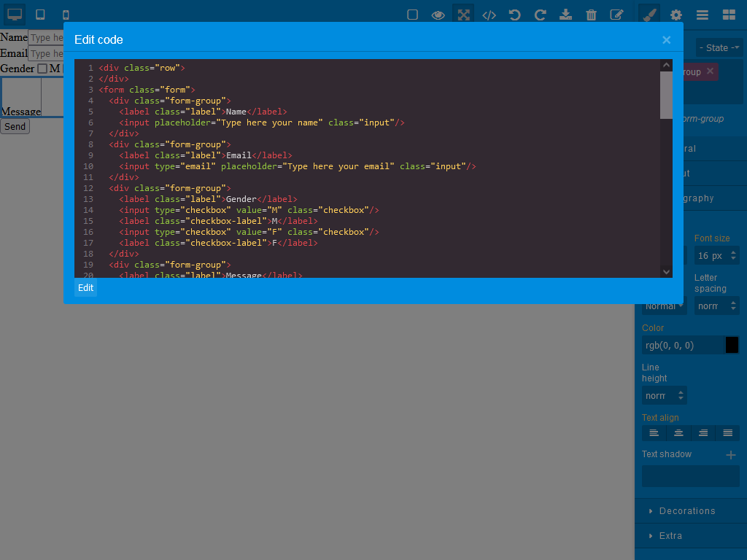Image resolution: width=747 pixels, height=560 pixels.
Task: Toggle the preview eye icon
Action: [438, 15]
